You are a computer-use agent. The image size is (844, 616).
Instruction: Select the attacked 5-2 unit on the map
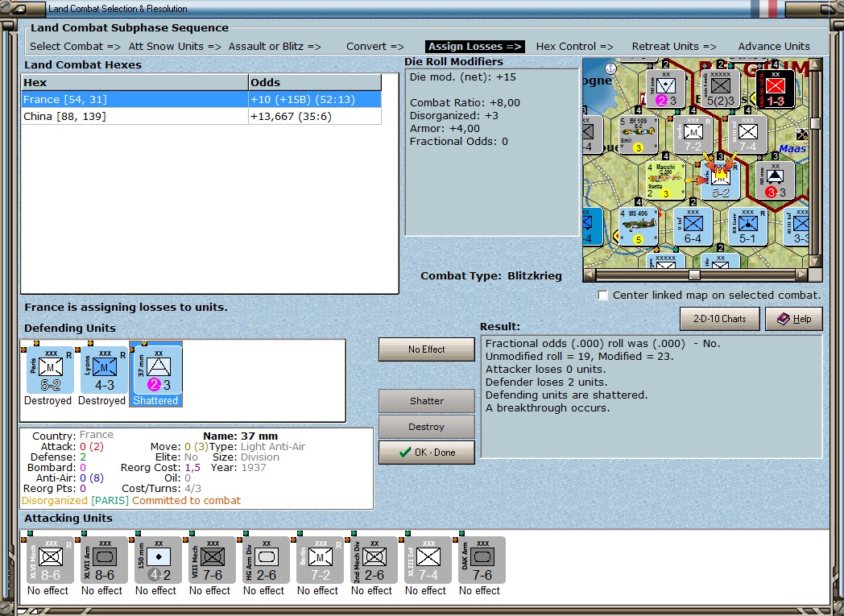tap(720, 180)
